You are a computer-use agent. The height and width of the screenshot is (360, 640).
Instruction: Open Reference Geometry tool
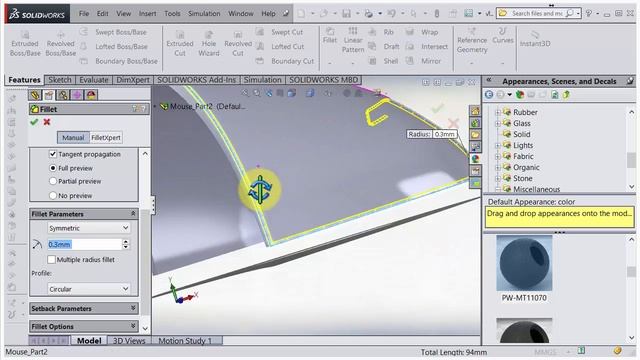(472, 40)
